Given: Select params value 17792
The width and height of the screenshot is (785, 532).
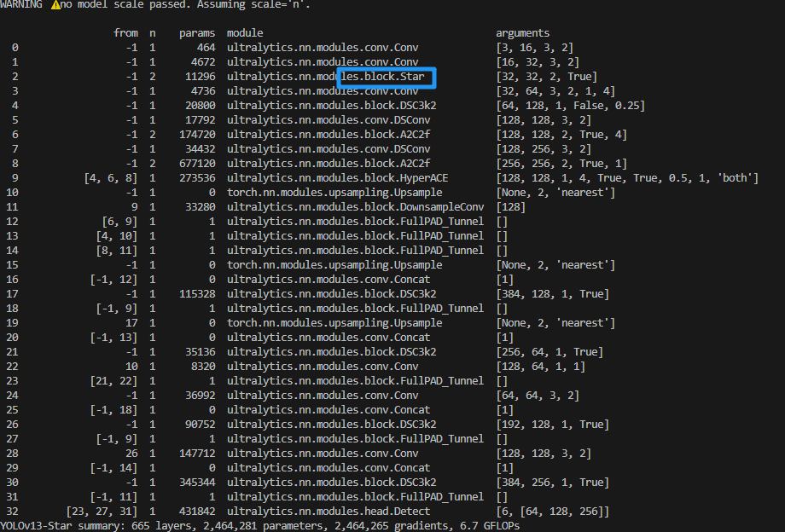Looking at the screenshot, I should (201, 120).
